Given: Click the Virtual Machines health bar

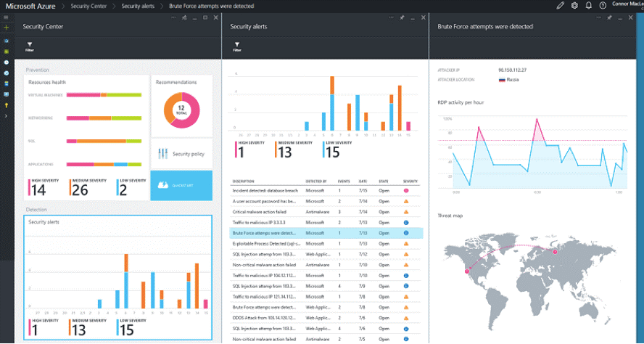Looking at the screenshot, I should pos(104,95).
